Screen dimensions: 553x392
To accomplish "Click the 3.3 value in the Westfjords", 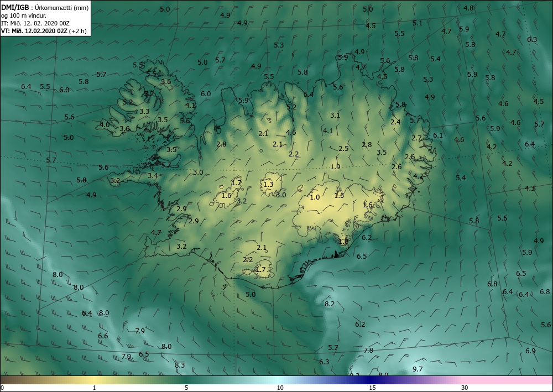I will click(x=144, y=112).
